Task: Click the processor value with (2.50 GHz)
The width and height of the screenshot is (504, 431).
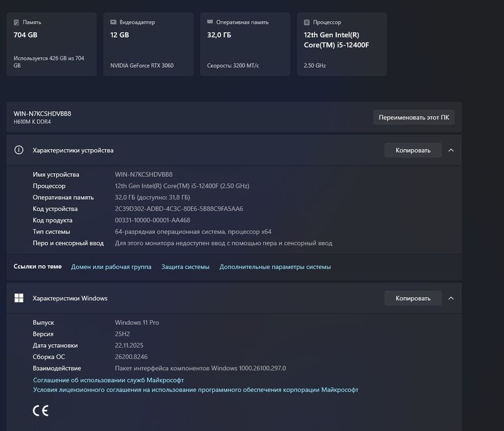Action: coord(182,186)
